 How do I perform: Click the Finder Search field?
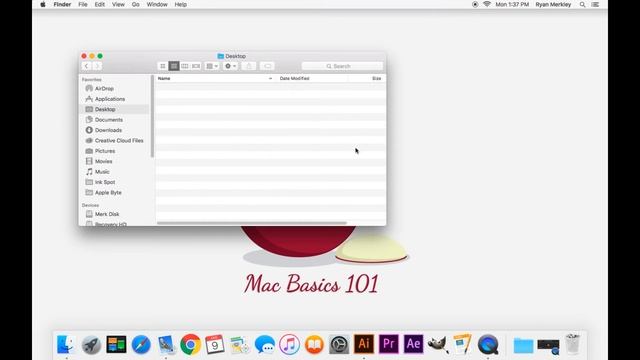[342, 66]
